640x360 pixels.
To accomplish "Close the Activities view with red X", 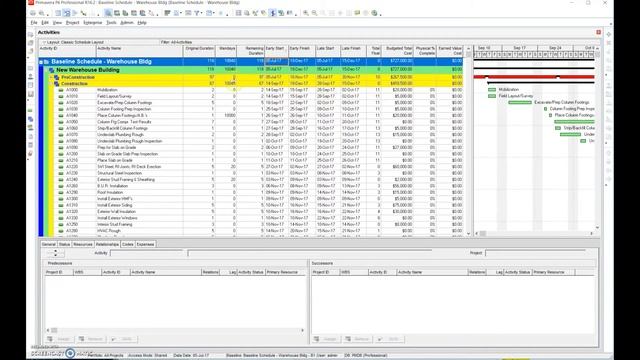I will 598,32.
